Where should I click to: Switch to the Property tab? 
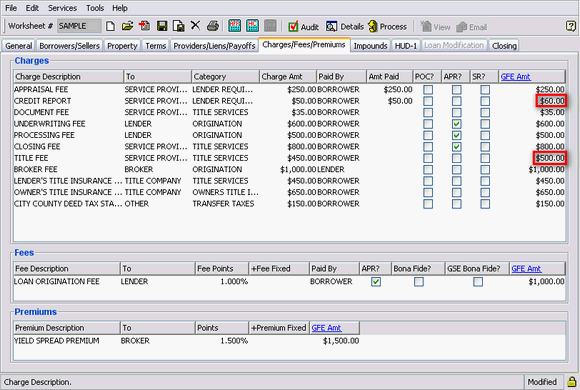122,46
